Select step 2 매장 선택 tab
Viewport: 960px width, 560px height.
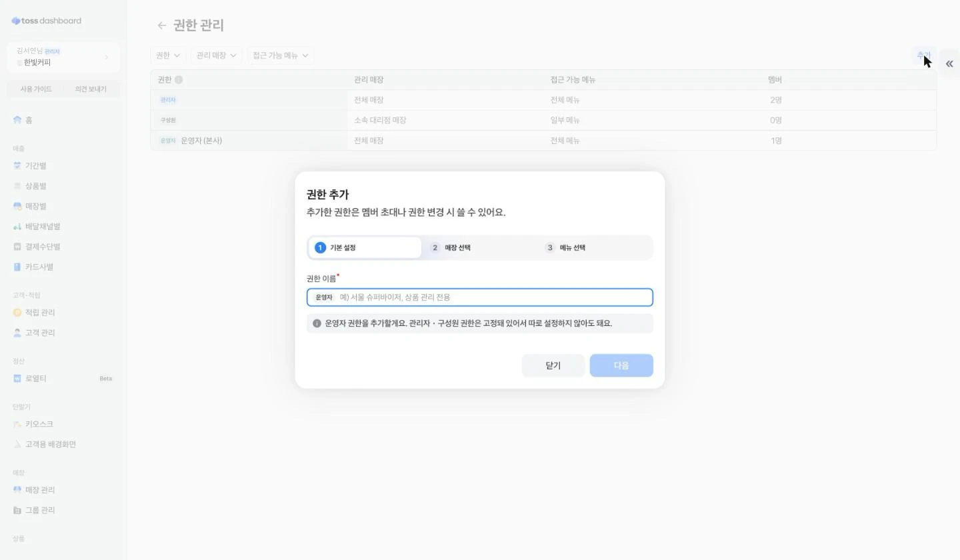[480, 247]
